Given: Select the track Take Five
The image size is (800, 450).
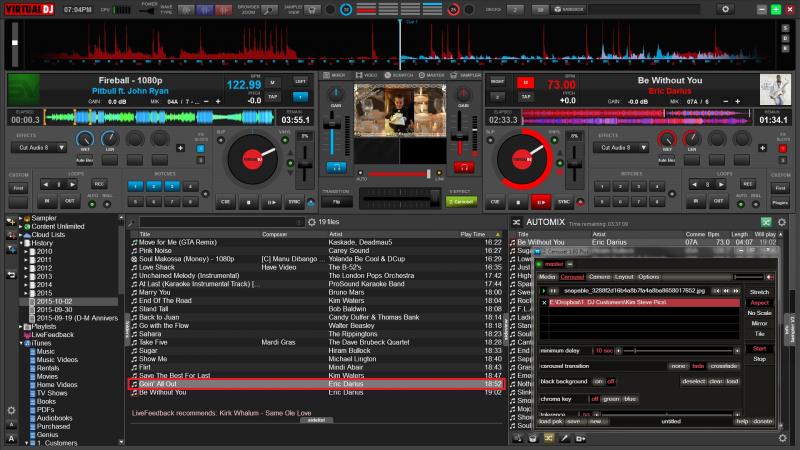Looking at the screenshot, I should 153,342.
